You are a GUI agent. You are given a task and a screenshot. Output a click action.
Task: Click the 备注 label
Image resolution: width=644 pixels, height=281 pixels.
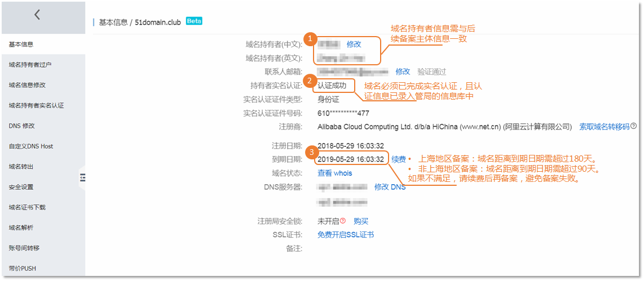coord(295,248)
